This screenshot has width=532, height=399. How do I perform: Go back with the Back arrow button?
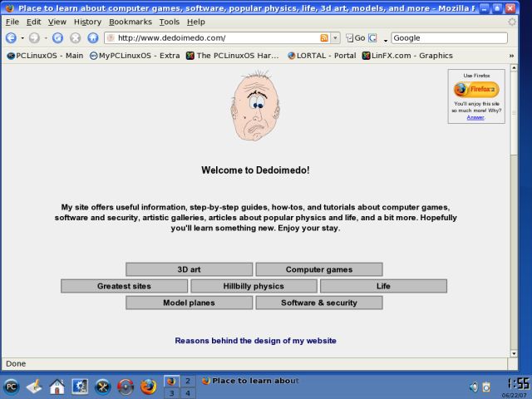pos(11,37)
